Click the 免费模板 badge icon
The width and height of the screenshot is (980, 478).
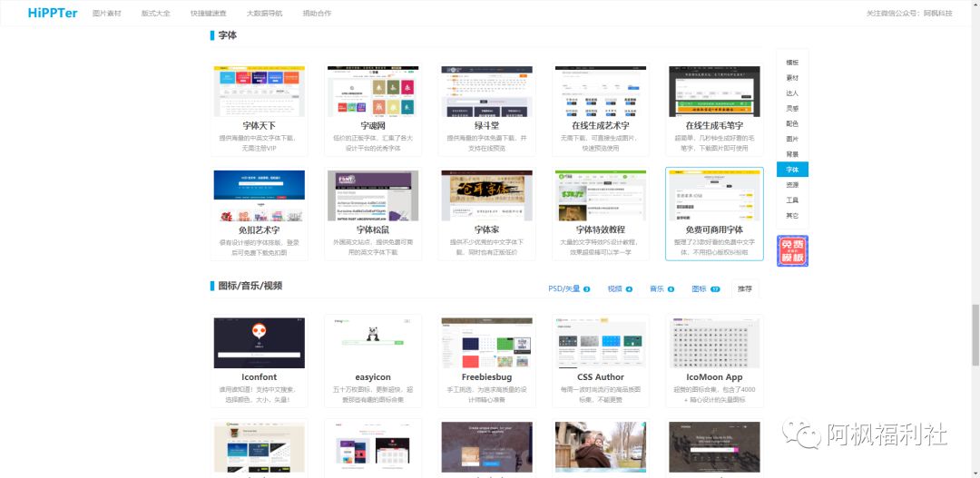pyautogui.click(x=792, y=250)
